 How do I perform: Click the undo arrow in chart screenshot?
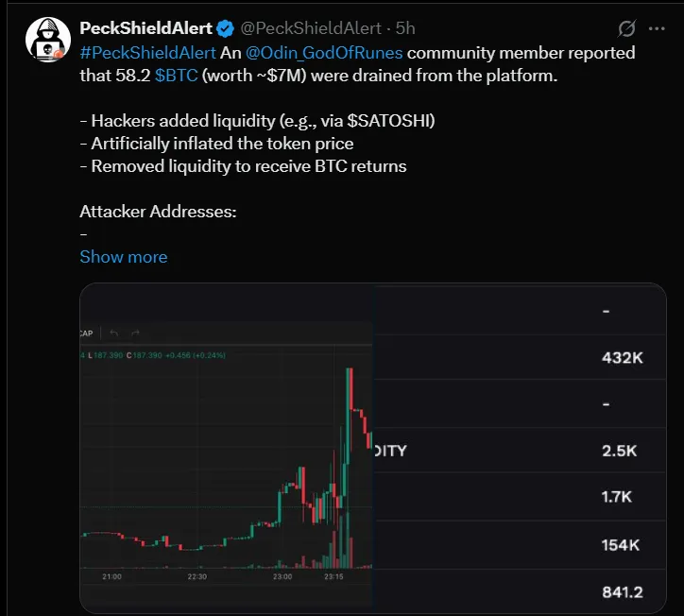click(x=114, y=333)
